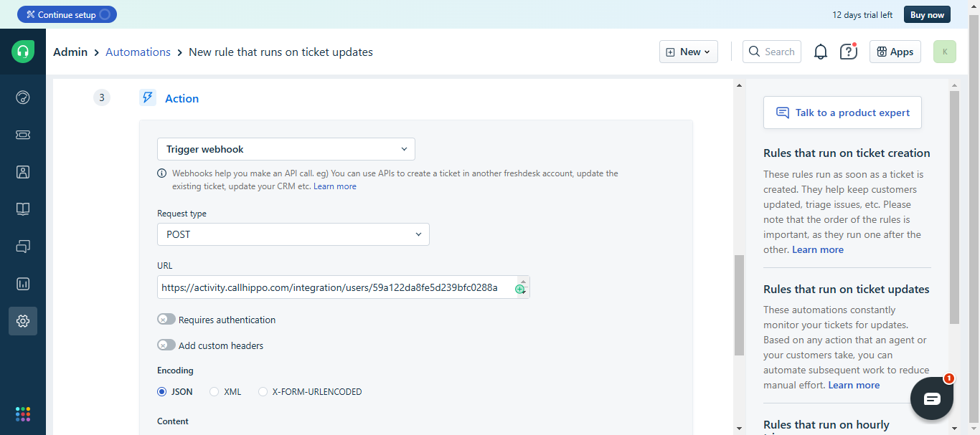Select X-FORM-URLENCODED encoding

click(x=263, y=392)
